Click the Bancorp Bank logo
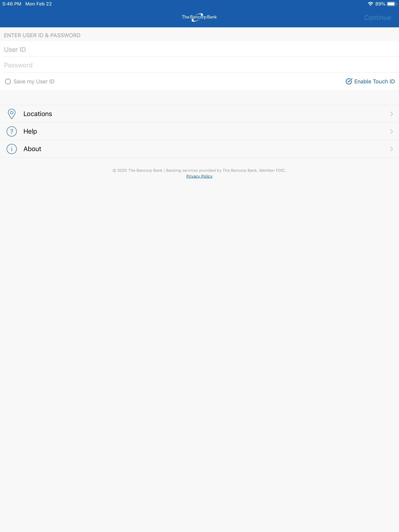This screenshot has height=532, width=399. (x=199, y=17)
